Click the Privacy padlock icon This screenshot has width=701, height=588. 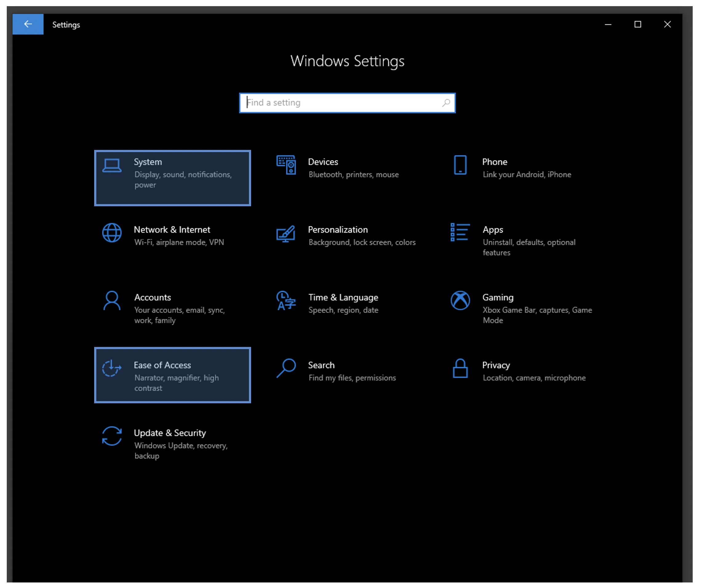click(x=460, y=369)
